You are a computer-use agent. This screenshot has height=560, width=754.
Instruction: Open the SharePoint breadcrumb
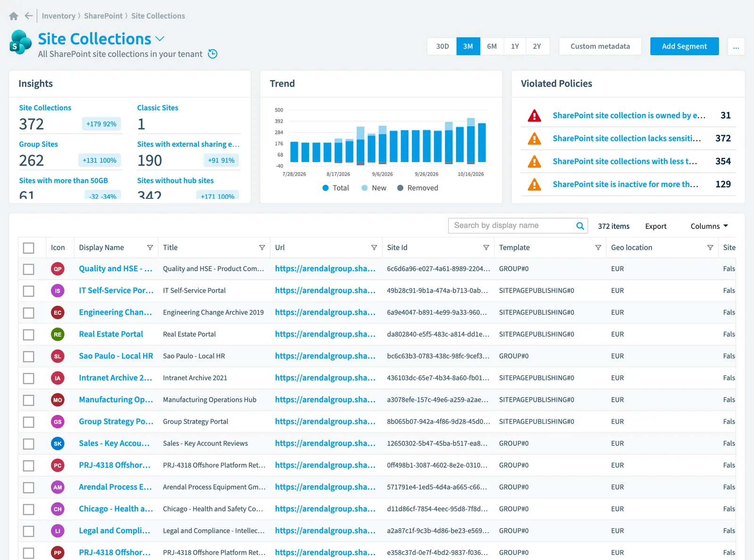pos(103,16)
